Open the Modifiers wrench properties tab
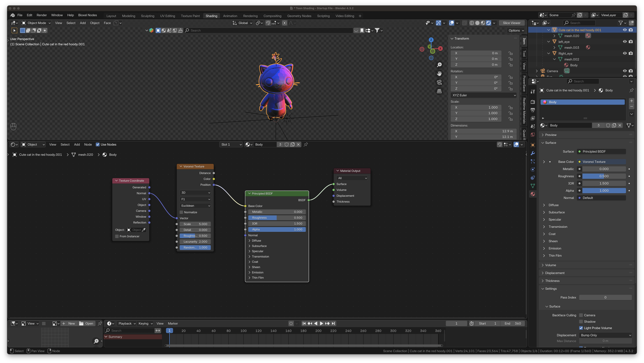The width and height of the screenshot is (644, 363). 533,153
